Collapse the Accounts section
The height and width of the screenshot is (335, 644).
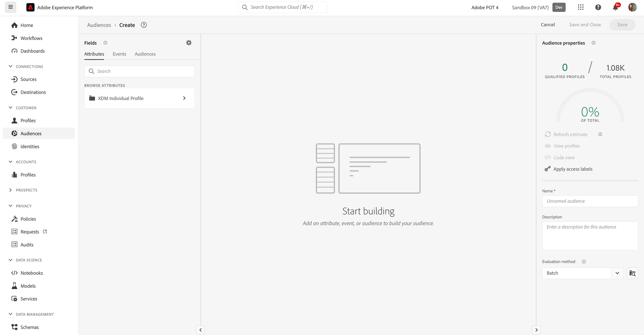pos(11,162)
